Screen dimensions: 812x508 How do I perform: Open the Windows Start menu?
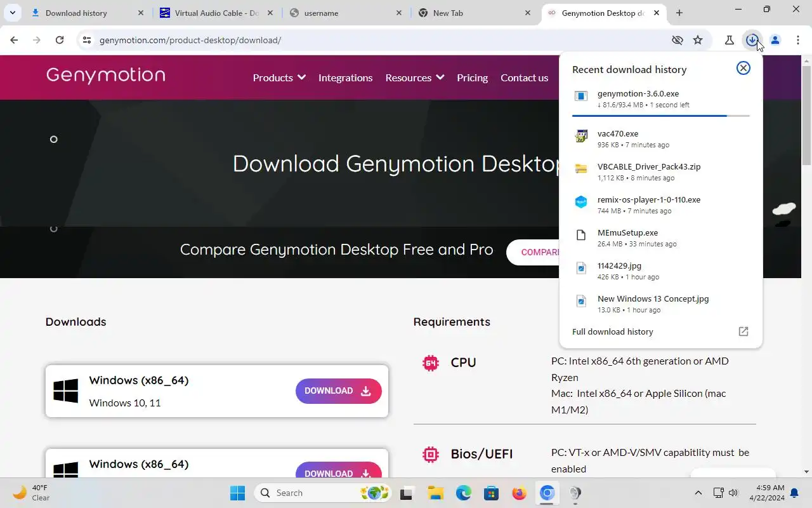pos(237,493)
